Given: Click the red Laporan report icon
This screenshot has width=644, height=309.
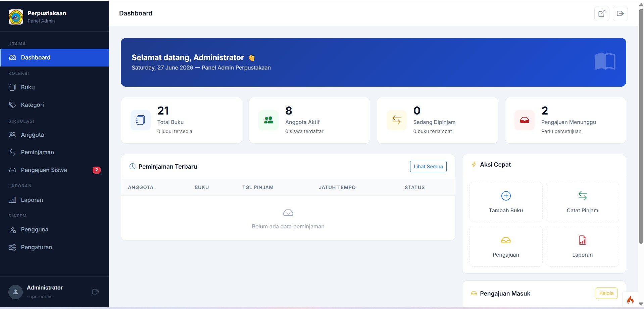Looking at the screenshot, I should 582,240.
